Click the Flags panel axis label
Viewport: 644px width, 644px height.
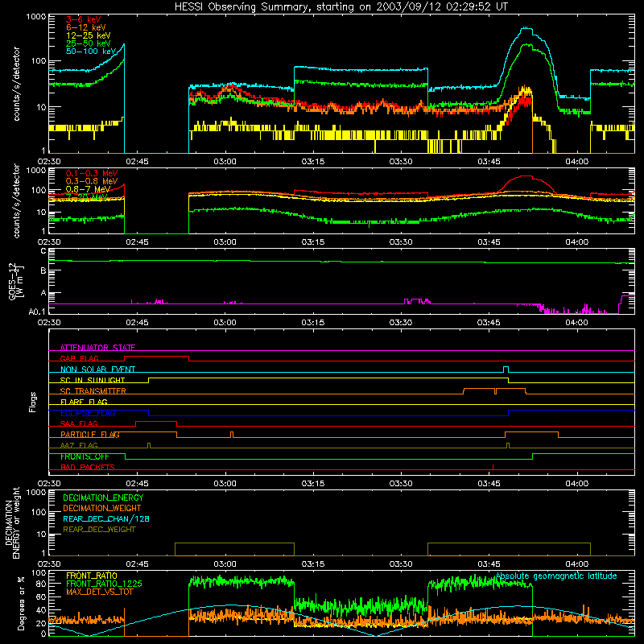(32, 402)
